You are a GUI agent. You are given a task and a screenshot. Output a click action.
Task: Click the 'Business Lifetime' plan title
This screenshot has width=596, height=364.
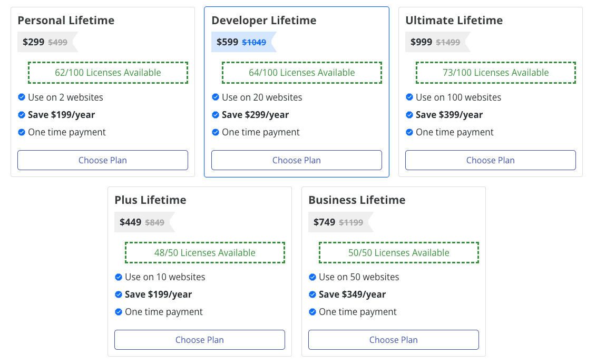point(357,200)
